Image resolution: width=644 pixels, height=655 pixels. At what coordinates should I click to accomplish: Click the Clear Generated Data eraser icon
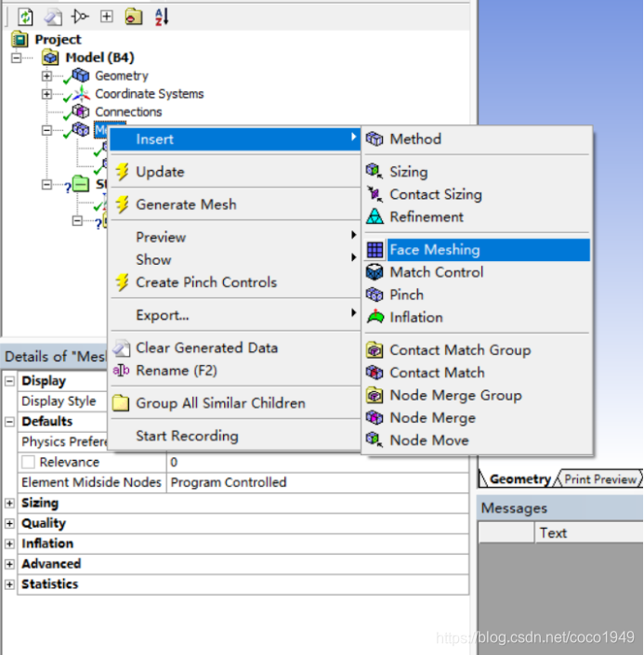(122, 348)
